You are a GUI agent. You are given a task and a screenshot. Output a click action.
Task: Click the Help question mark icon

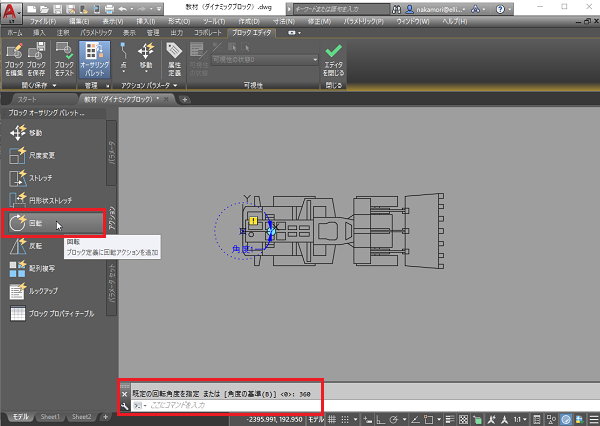(x=500, y=9)
